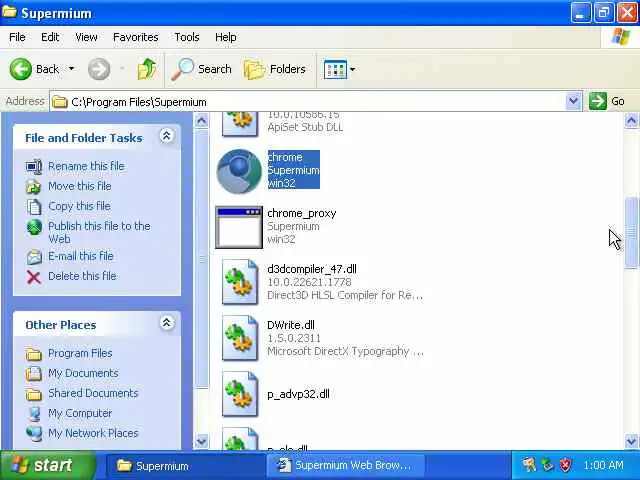Viewport: 640px width, 480px height.
Task: Select the chrome_proxy window icon
Action: (239, 227)
